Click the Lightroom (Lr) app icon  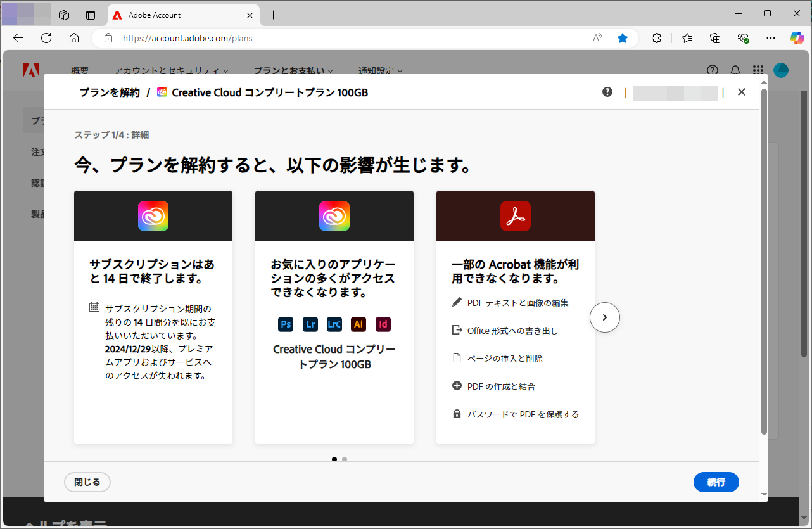(310, 324)
